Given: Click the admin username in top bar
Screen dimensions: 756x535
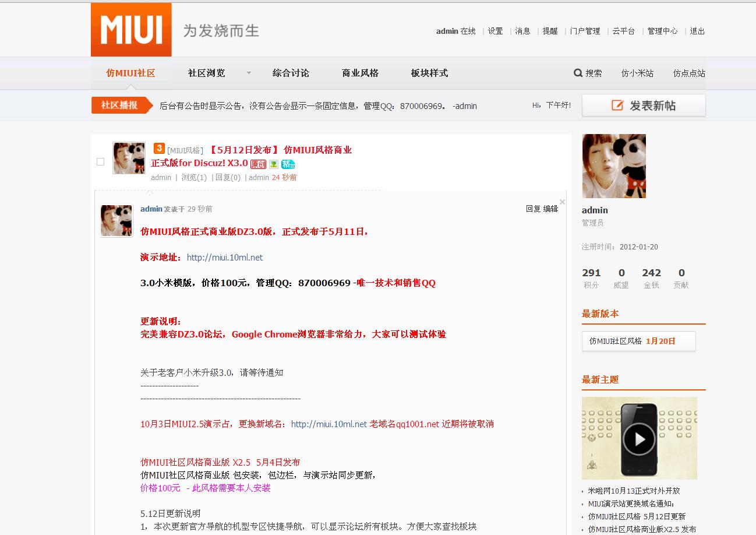Looking at the screenshot, I should click(x=447, y=31).
